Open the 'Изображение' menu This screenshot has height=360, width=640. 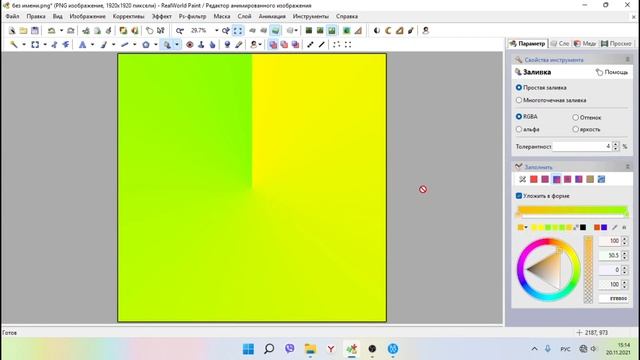pos(87,16)
